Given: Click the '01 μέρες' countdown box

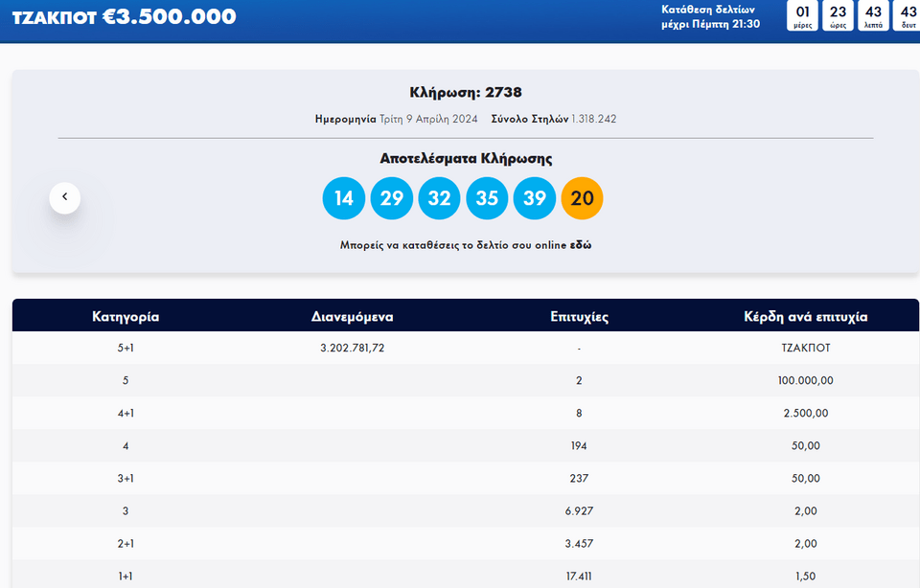Looking at the screenshot, I should (x=803, y=16).
